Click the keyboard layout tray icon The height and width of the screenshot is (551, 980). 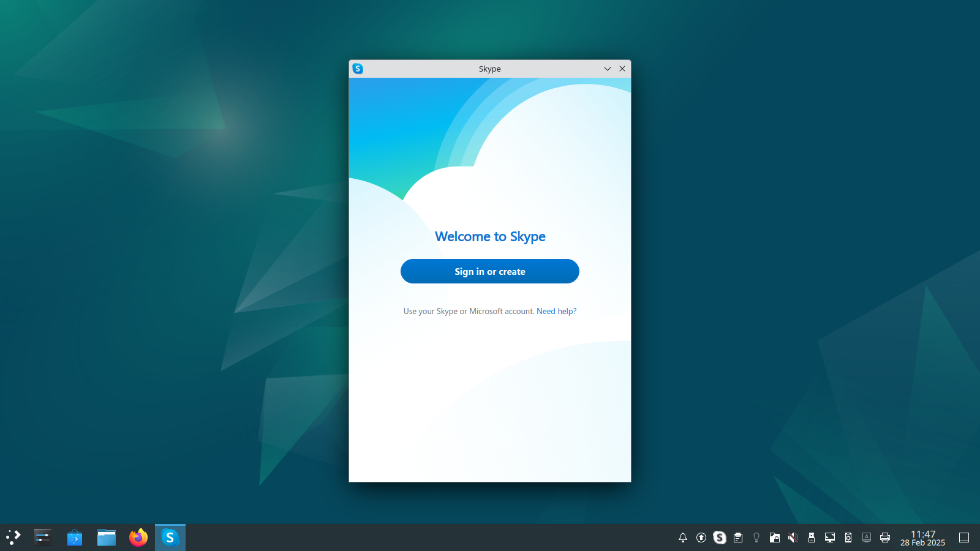click(x=867, y=538)
